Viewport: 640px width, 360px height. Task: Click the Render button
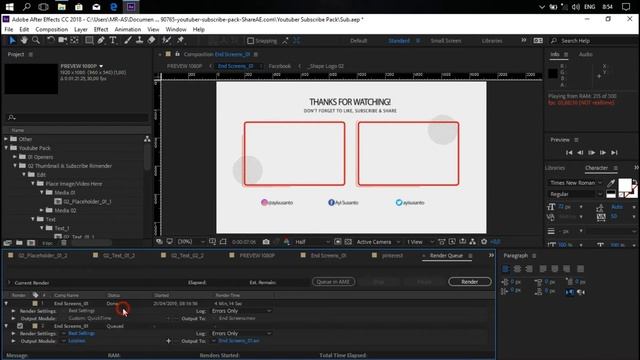[470, 282]
